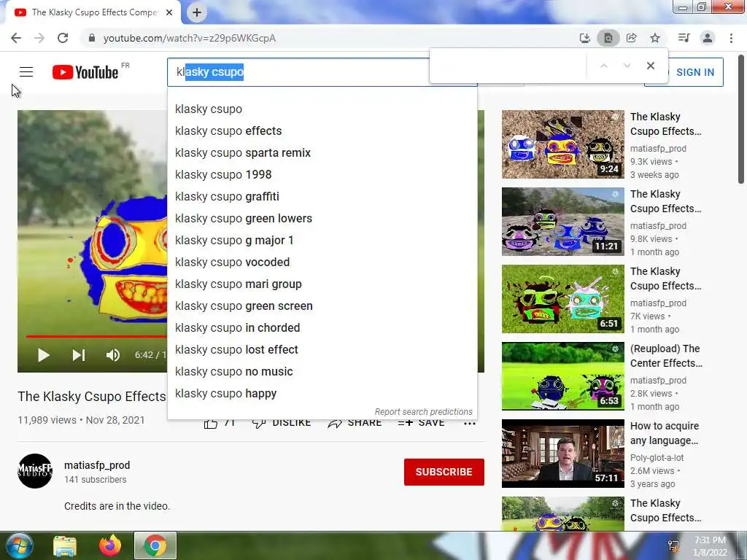747x560 pixels.
Task: Install app icon in address bar
Action: [584, 38]
